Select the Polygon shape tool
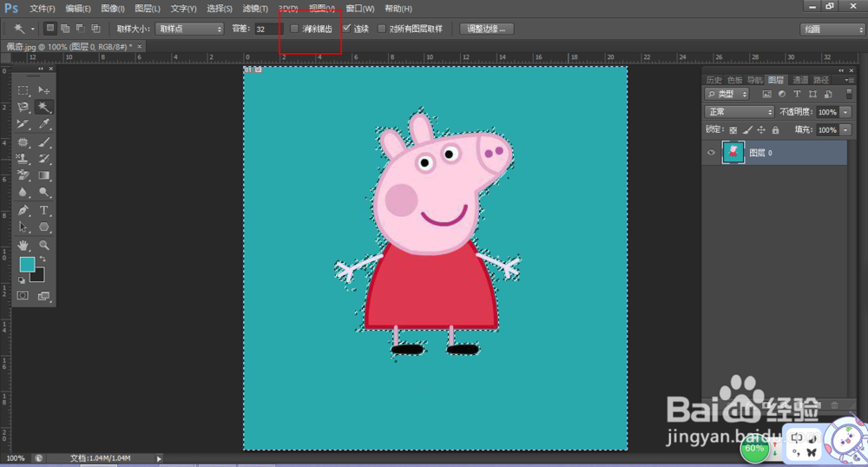 click(43, 227)
